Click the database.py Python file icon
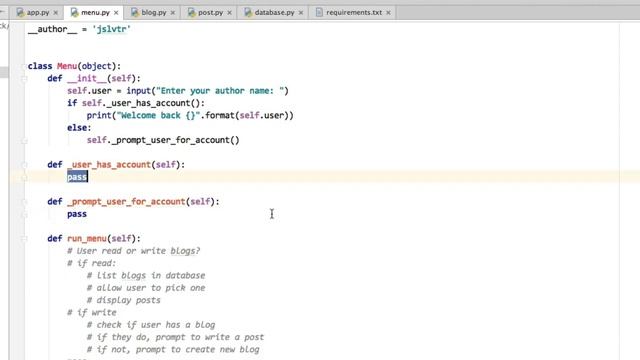Image resolution: width=640 pixels, height=360 pixels. coord(248,13)
